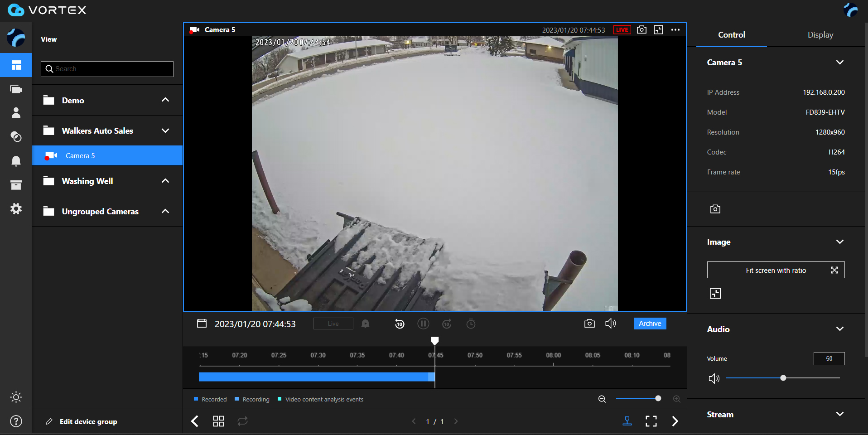Click the Camera 5 video image

435,174
